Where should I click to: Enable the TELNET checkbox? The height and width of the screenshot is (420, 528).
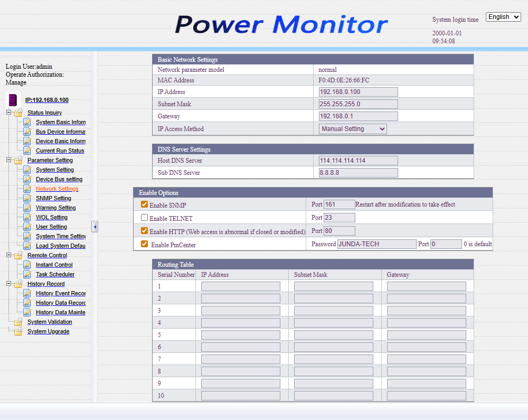click(145, 217)
